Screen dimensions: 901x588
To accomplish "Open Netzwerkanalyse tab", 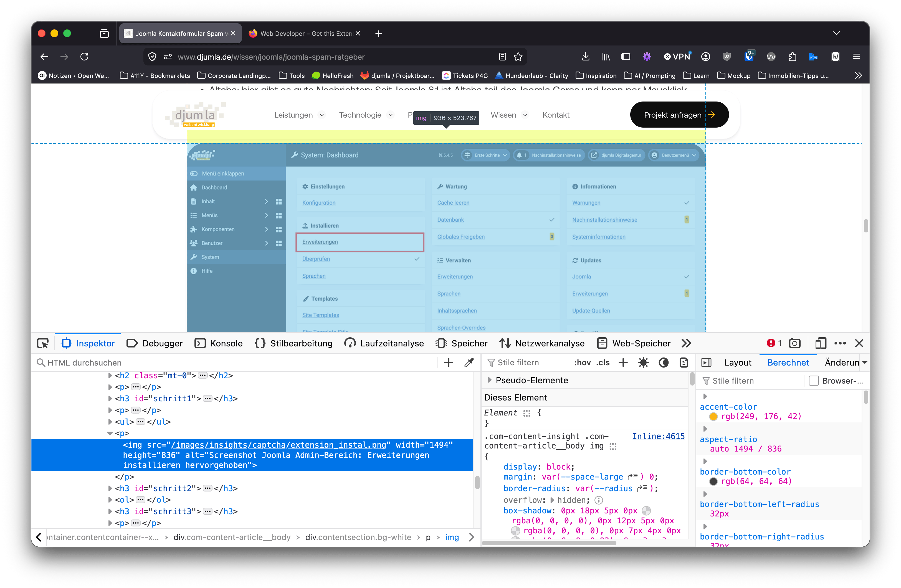I will 541,343.
